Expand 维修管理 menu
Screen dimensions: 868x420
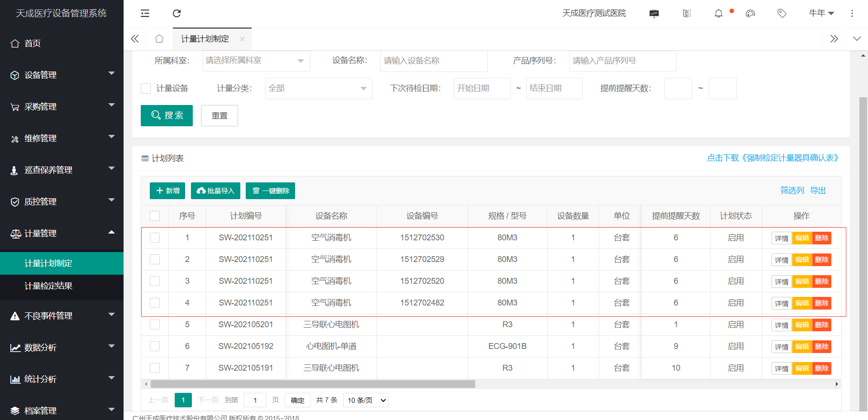click(x=62, y=138)
